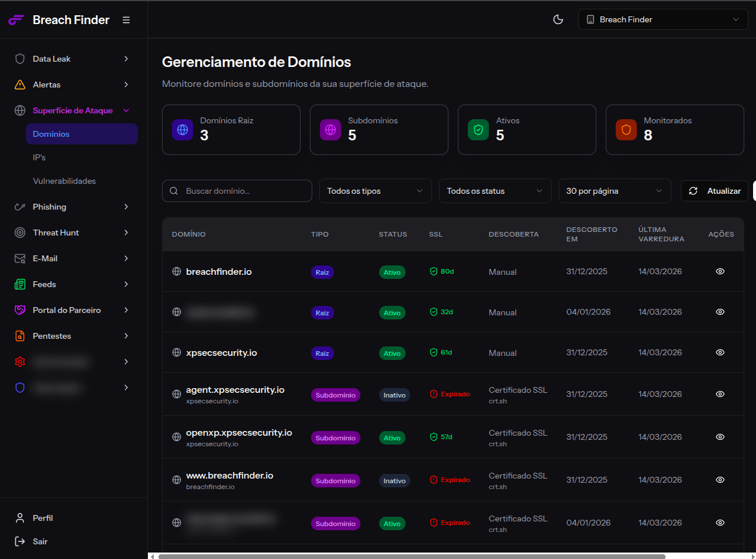Select the Threat Hunt target icon

click(x=19, y=233)
